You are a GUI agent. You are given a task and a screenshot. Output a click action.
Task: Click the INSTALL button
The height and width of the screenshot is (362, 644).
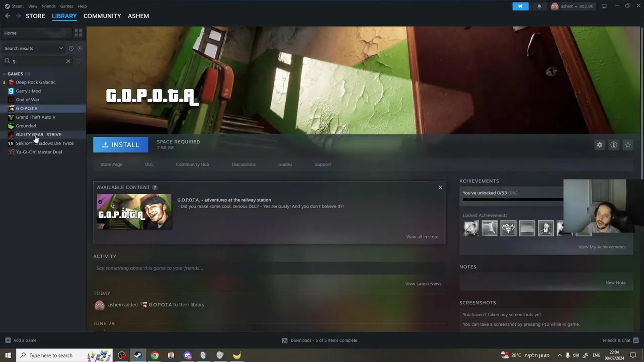point(121,145)
